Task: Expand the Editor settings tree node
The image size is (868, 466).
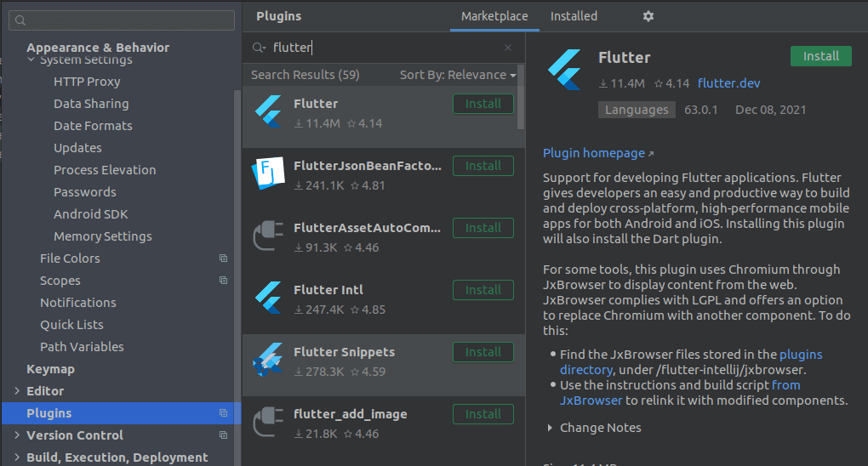Action: 17,391
